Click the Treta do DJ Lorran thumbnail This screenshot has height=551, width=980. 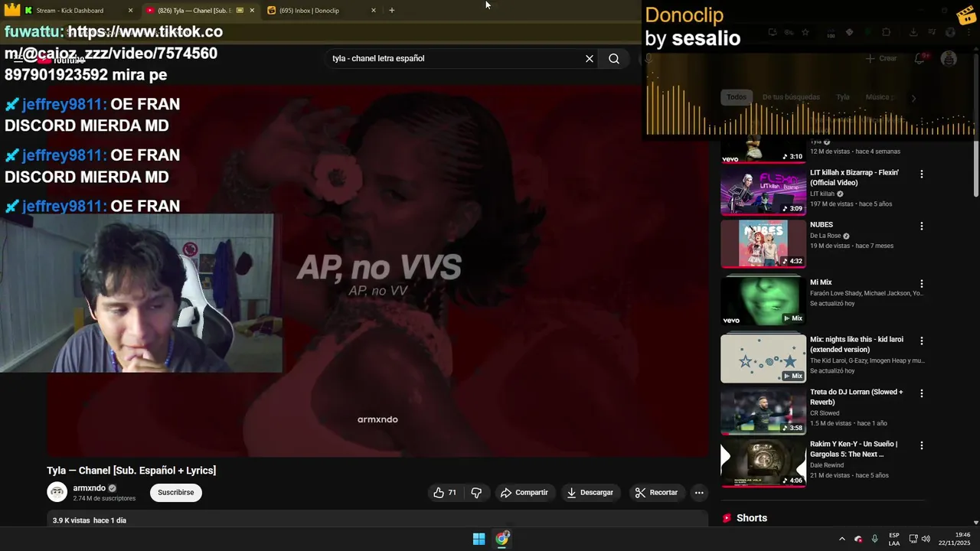(x=763, y=411)
